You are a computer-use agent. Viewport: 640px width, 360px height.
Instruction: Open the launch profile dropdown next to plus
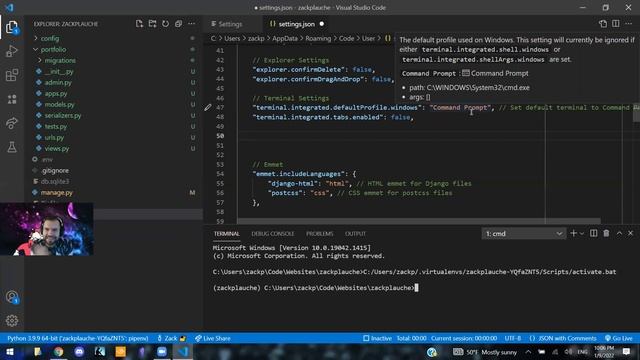point(582,233)
